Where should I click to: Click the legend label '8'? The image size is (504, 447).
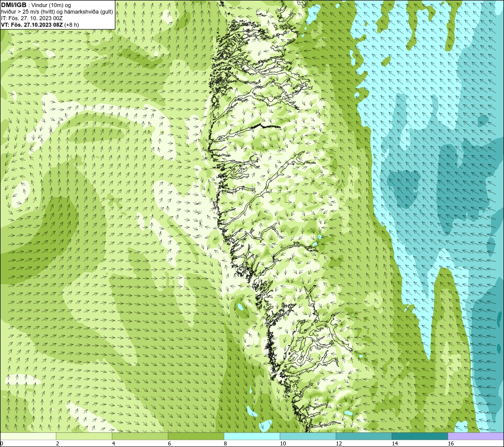click(225, 443)
